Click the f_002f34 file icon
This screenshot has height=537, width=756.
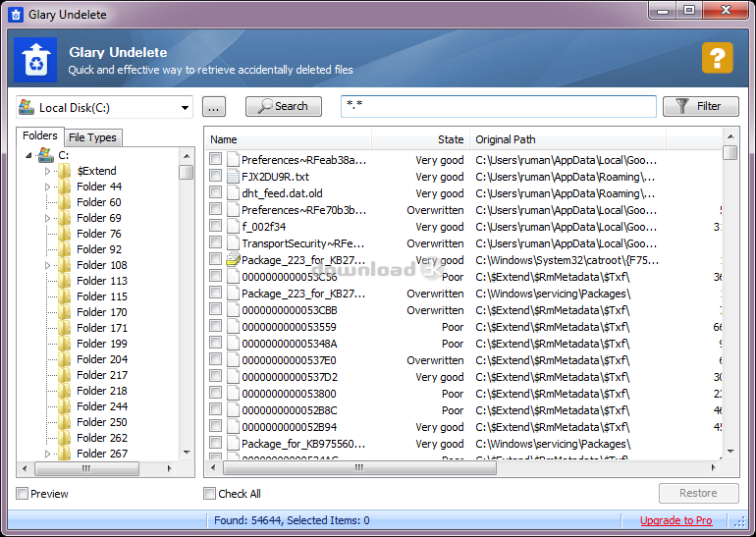coord(233,227)
